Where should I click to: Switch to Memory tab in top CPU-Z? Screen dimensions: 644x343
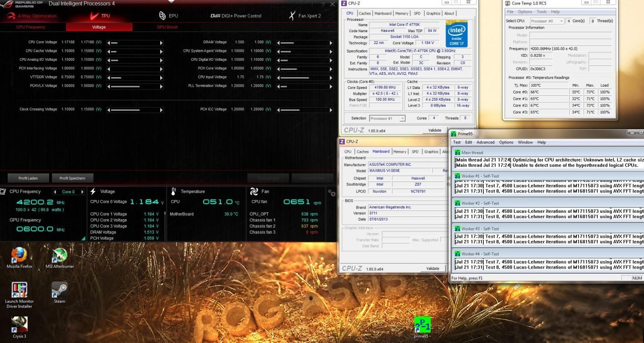[x=402, y=14]
